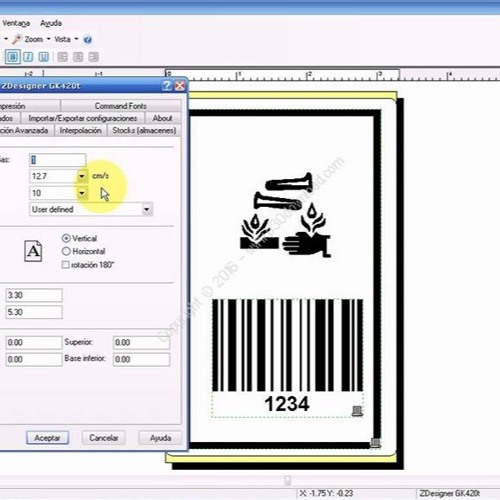Screen dimensions: 500x500
Task: Click the copies input field
Action: pos(58,160)
